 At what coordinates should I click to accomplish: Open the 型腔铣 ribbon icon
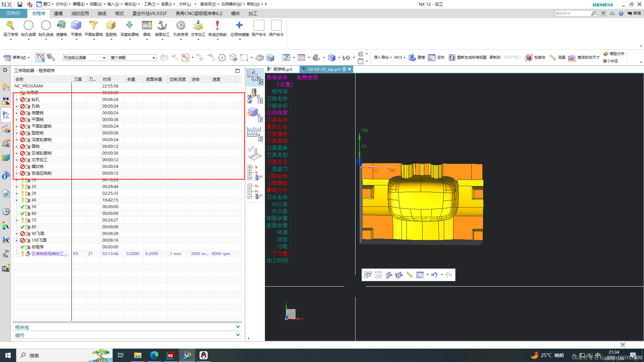[111, 25]
